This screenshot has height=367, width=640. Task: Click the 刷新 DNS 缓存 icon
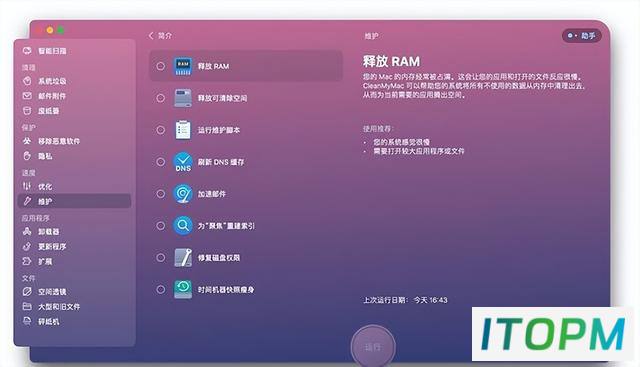[183, 162]
